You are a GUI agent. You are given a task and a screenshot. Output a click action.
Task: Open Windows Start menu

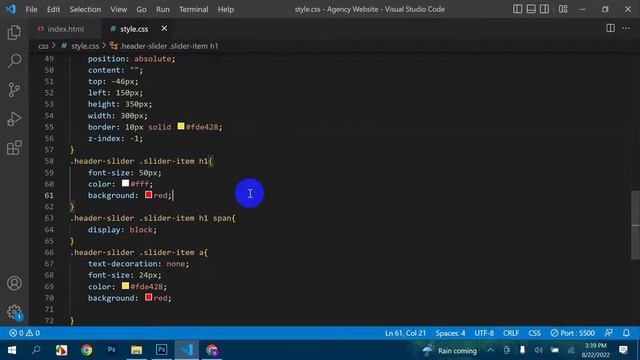click(11, 350)
